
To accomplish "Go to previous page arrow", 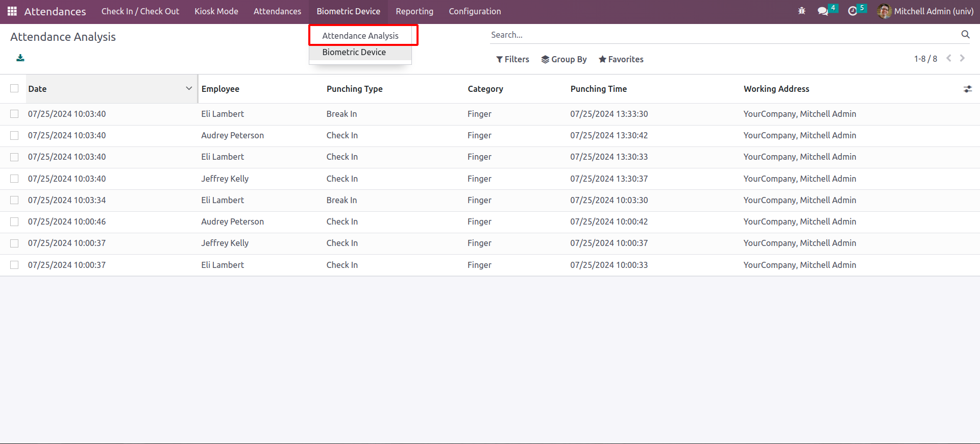I will tap(949, 58).
